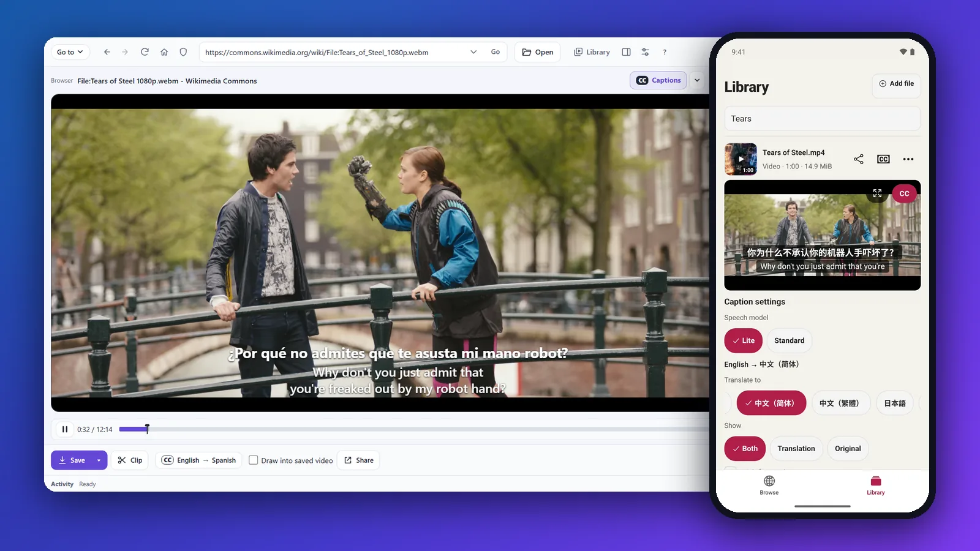
Task: Toggle the red CC button on phone video
Action: click(x=904, y=193)
